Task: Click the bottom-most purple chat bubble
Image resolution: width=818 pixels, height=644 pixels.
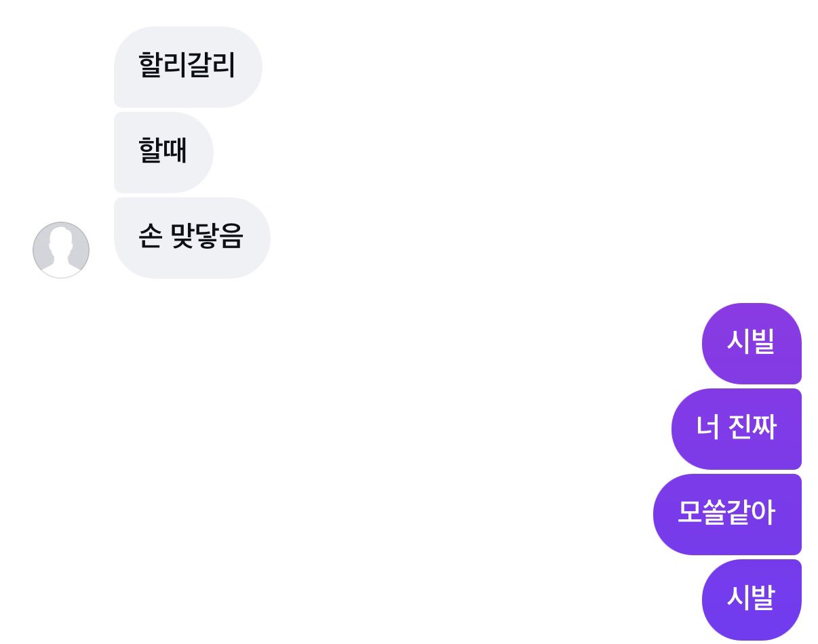Action: pyautogui.click(x=752, y=600)
